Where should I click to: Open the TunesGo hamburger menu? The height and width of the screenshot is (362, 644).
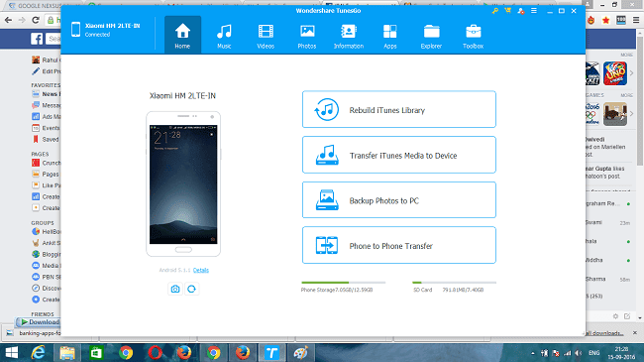(534, 11)
